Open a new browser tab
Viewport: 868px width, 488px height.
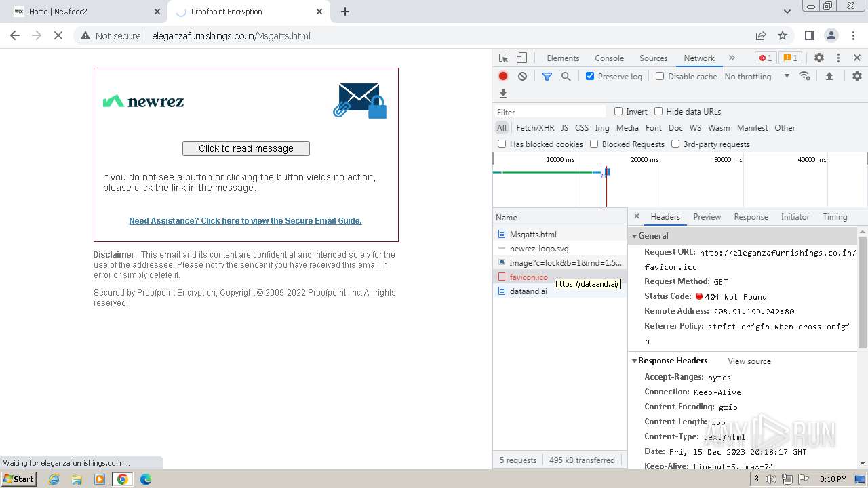click(345, 12)
